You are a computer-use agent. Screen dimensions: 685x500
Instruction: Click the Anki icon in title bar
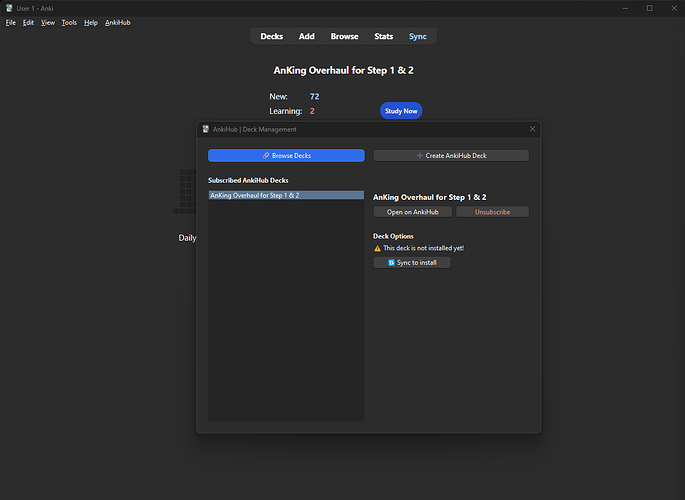click(9, 8)
